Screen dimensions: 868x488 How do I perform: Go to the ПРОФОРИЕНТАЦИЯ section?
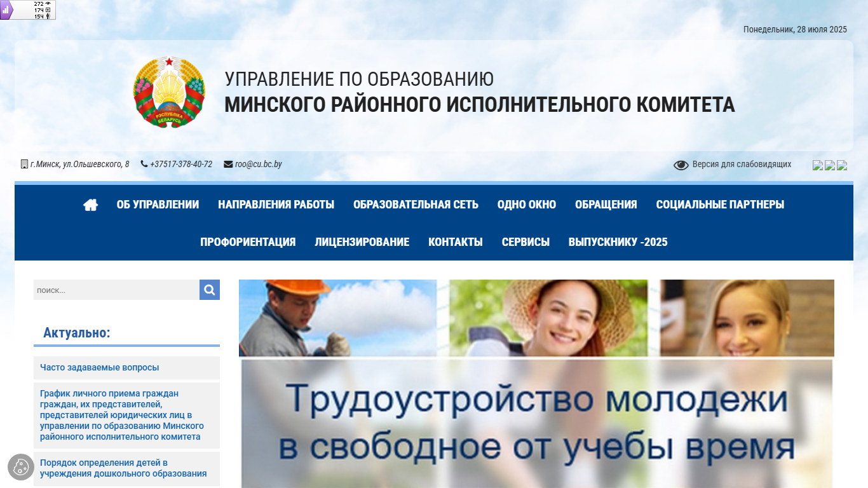click(248, 242)
